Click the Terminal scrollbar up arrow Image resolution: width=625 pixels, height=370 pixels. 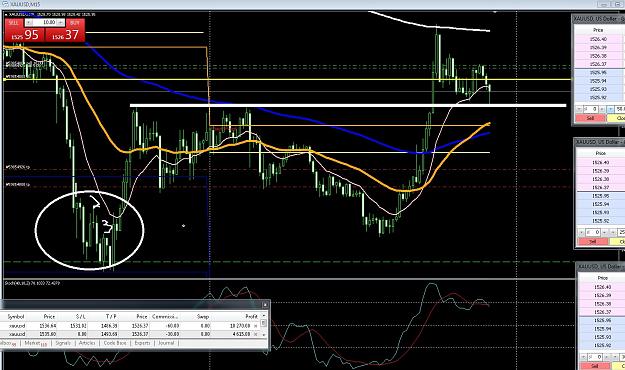[x=263, y=316]
